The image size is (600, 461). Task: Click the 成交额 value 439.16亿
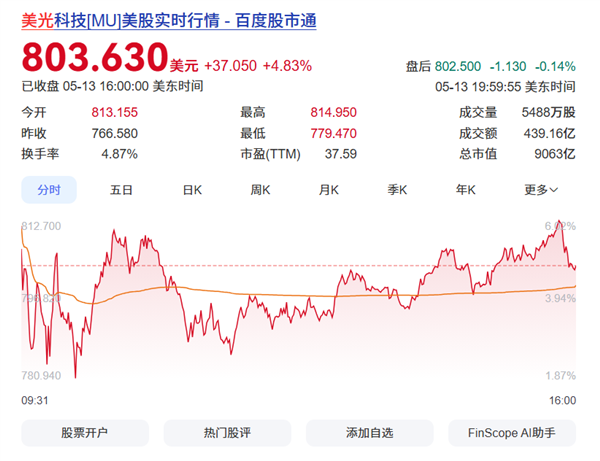549,134
